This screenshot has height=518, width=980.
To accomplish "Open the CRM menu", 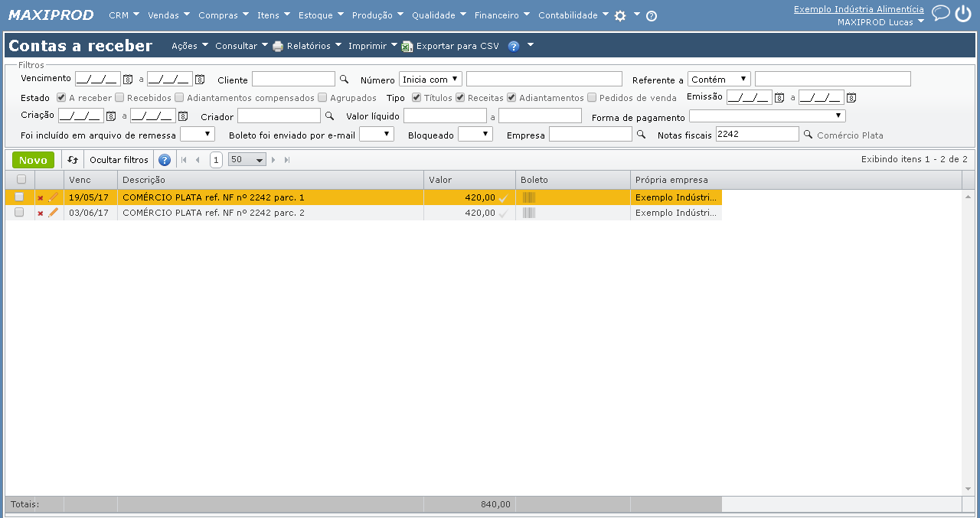I will coord(124,15).
